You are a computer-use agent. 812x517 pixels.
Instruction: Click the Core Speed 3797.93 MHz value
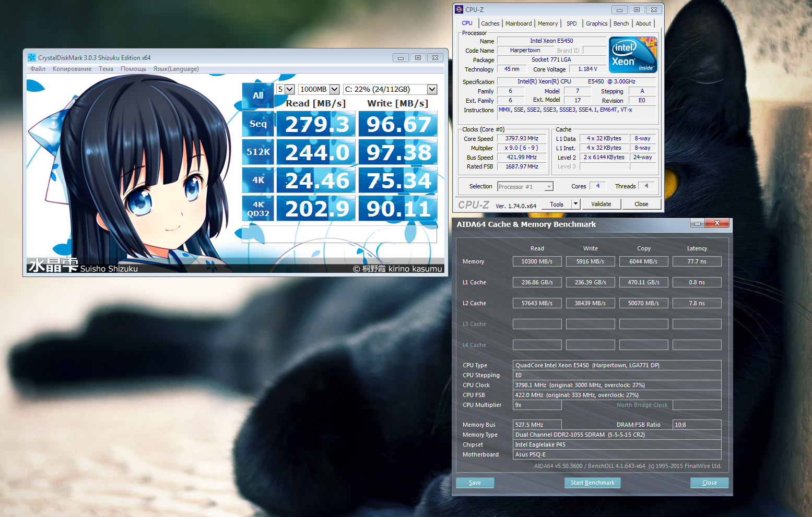pyautogui.click(x=522, y=138)
